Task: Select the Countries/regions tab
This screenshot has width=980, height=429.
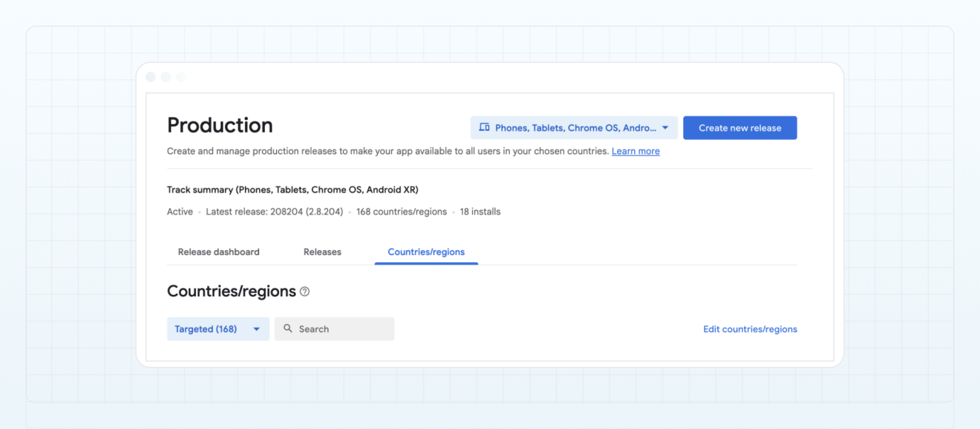Action: point(426,252)
